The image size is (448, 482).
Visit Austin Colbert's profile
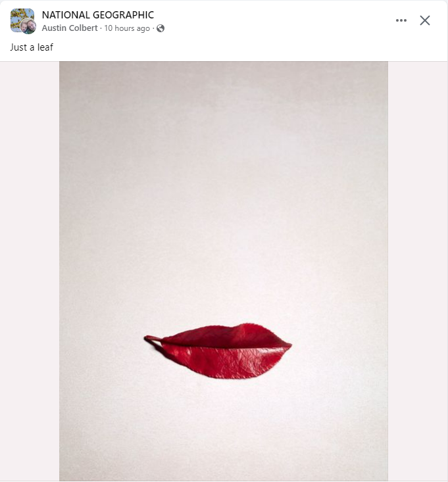[70, 28]
